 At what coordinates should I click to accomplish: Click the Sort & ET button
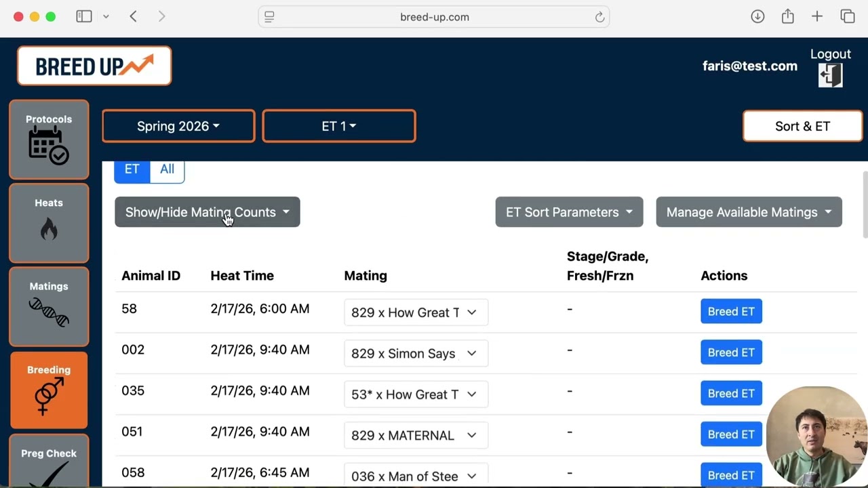click(x=802, y=126)
